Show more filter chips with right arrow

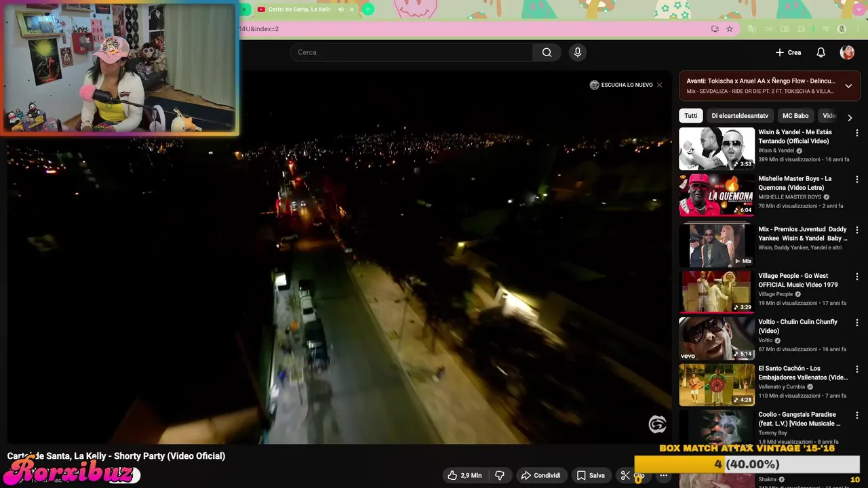[850, 117]
